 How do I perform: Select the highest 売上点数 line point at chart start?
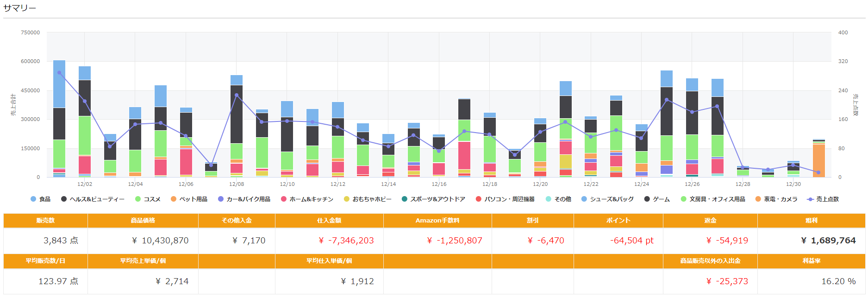59,73
